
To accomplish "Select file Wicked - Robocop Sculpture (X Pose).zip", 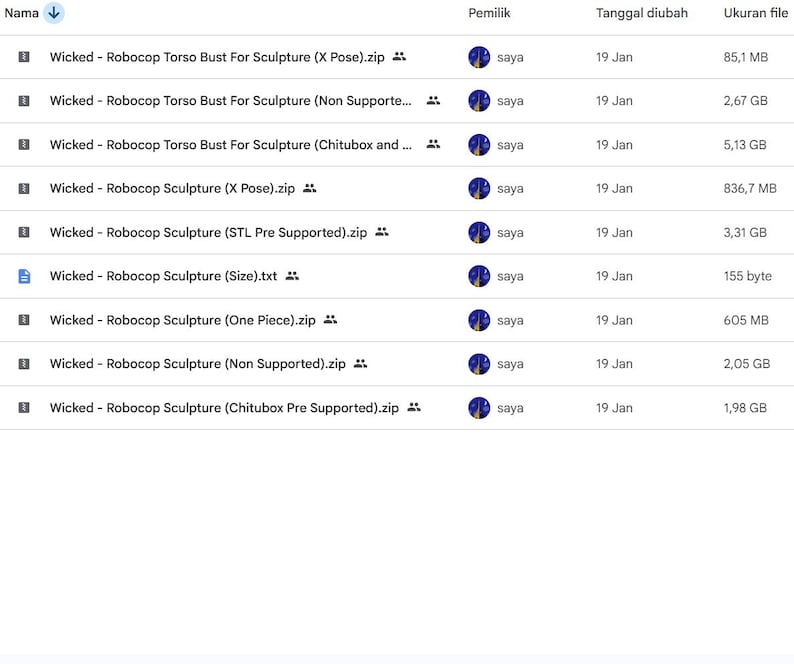I will 172,188.
